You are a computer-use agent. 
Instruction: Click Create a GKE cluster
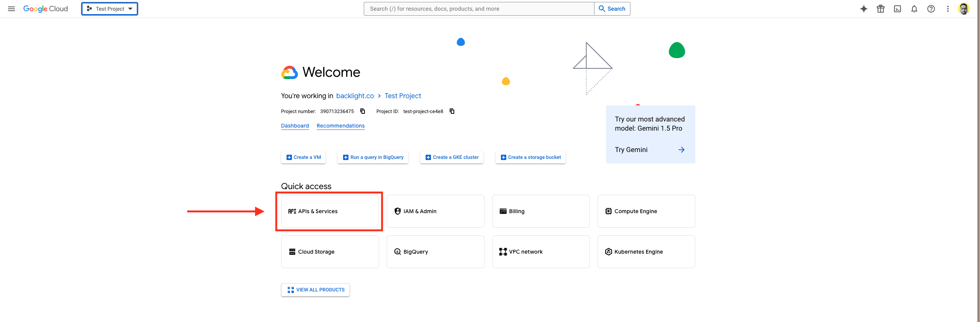(452, 157)
